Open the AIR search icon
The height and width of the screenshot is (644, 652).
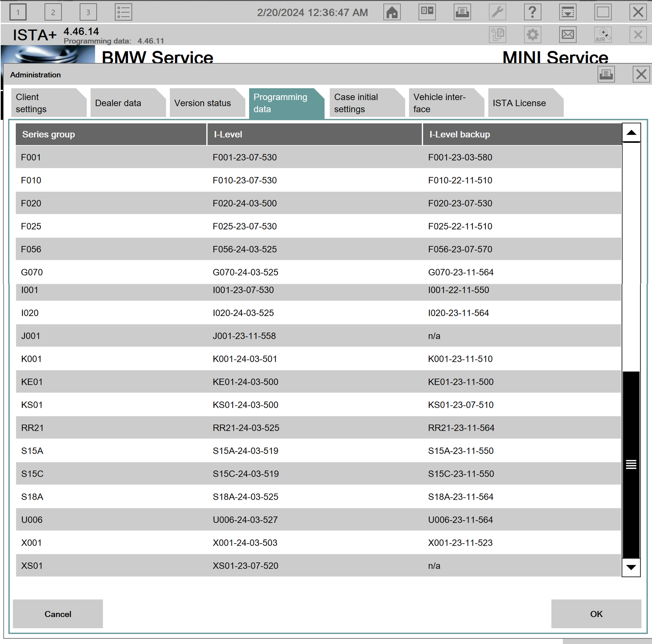click(603, 35)
